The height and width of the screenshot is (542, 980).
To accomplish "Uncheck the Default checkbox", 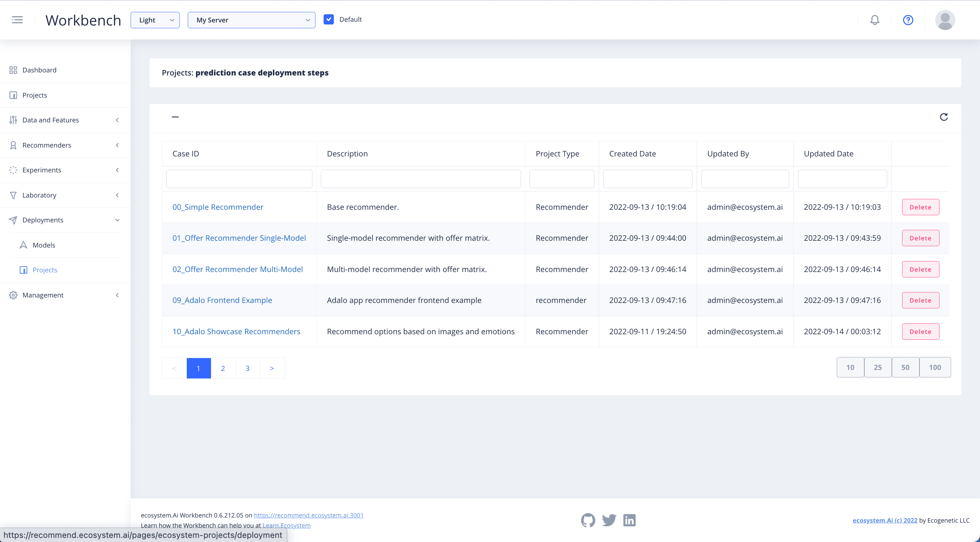I will click(x=329, y=19).
